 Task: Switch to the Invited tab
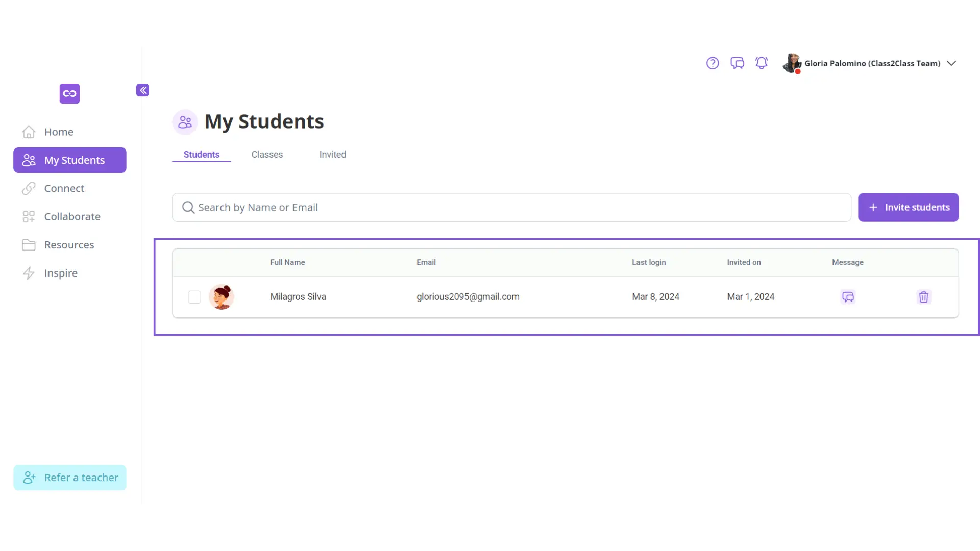coord(333,155)
